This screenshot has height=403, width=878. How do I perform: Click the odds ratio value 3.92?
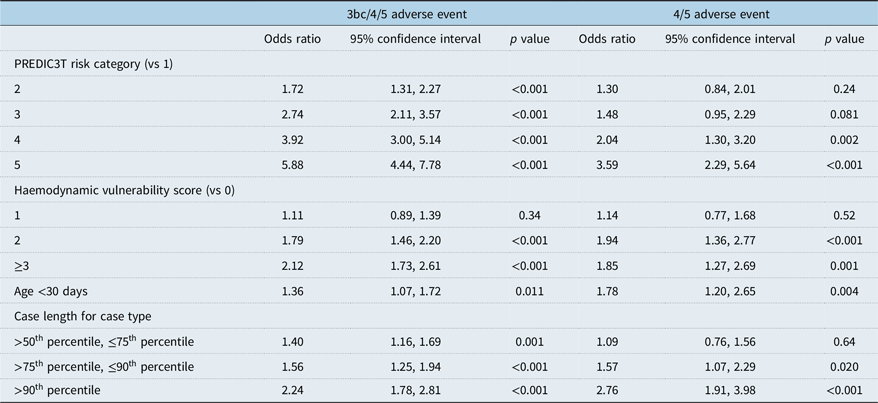click(x=291, y=139)
